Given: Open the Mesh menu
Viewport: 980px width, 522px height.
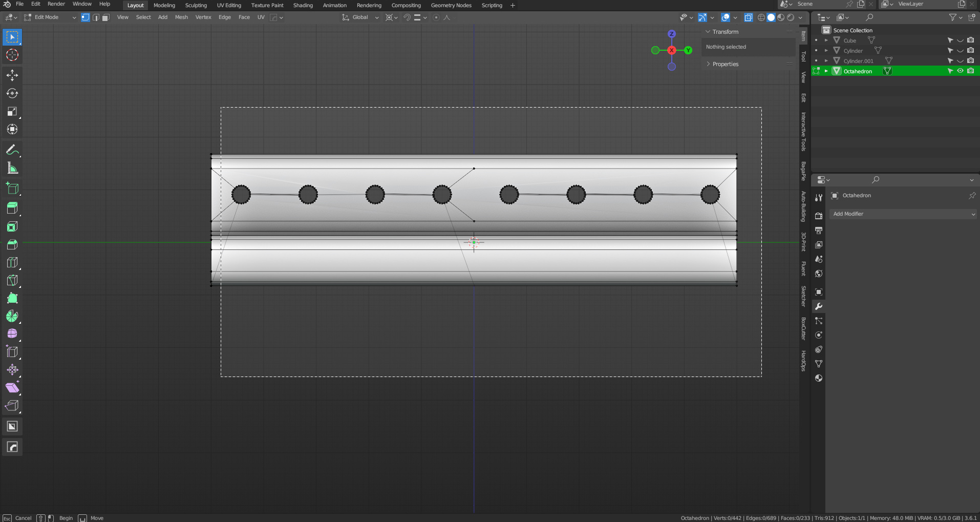Looking at the screenshot, I should click(x=181, y=17).
